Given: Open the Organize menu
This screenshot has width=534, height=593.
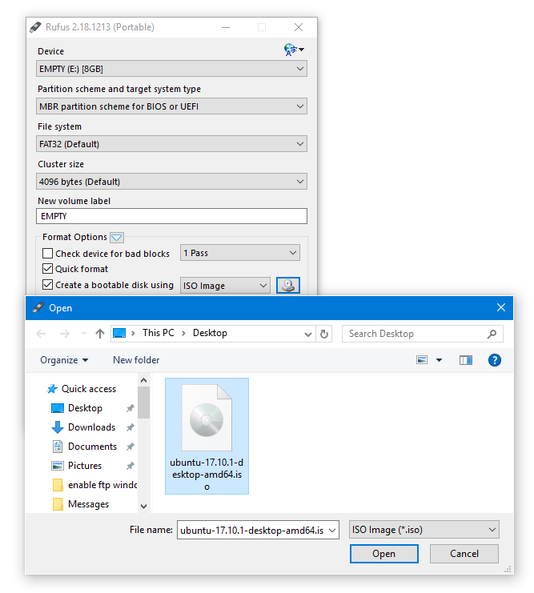Looking at the screenshot, I should point(64,360).
